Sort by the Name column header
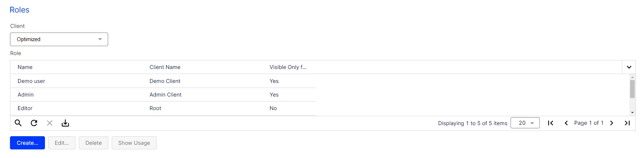 (25, 67)
